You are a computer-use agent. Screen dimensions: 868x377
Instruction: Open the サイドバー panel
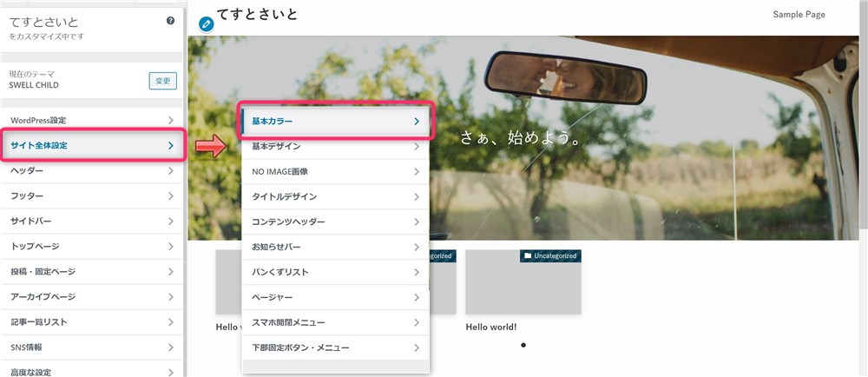(x=91, y=222)
